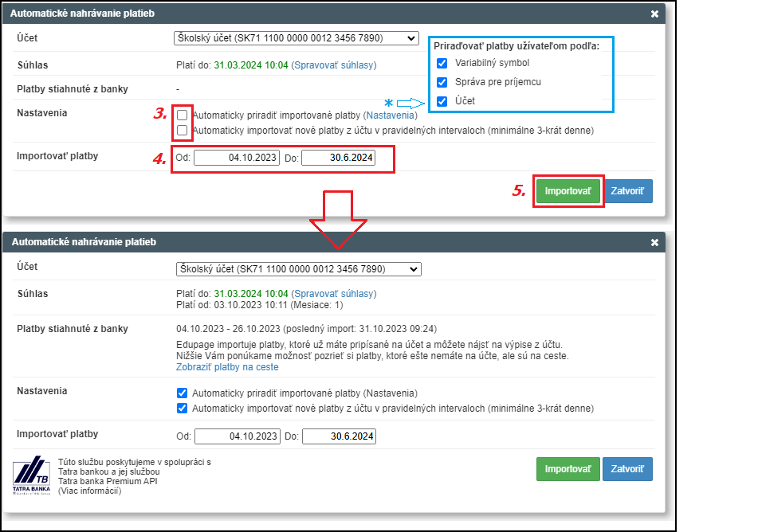Open Spravovať súhlasy link in upper dialog
The height and width of the screenshot is (532, 758).
tap(333, 65)
